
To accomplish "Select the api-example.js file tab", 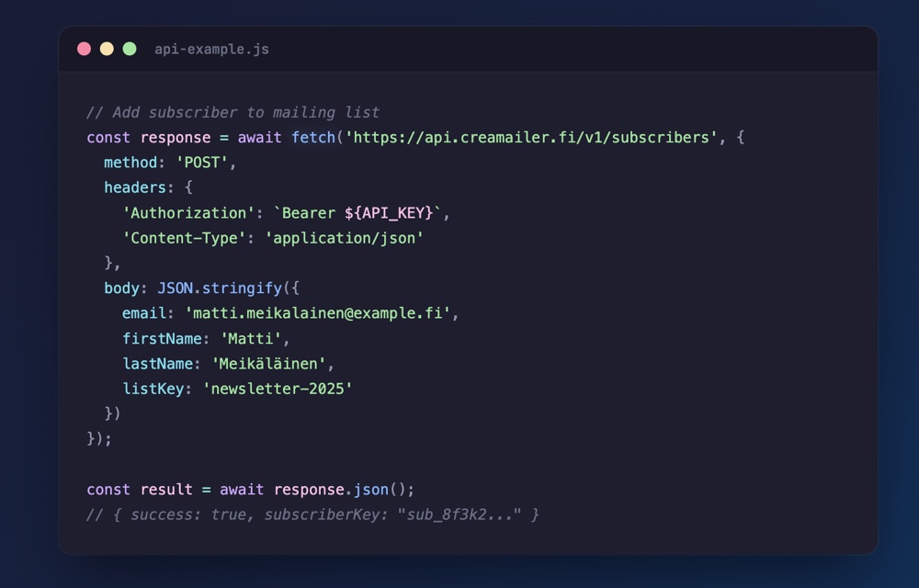I will tap(211, 49).
